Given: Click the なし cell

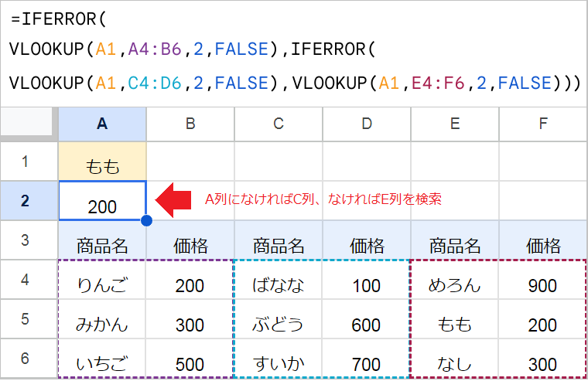Looking at the screenshot, I should click(455, 359).
